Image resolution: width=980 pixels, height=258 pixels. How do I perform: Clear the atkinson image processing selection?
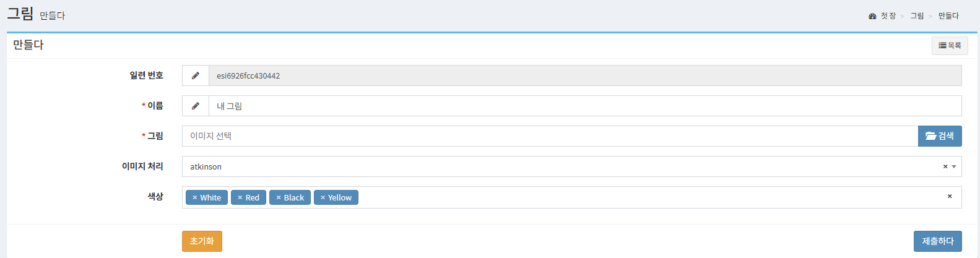945,166
